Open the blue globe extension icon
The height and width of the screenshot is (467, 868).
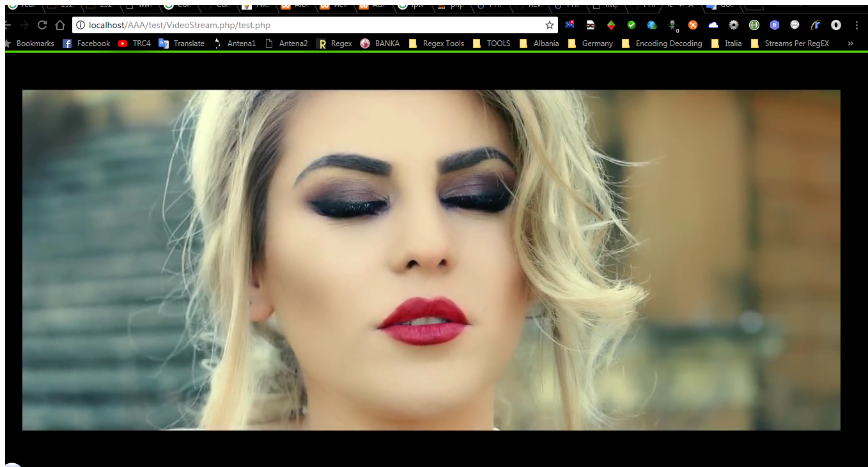pyautogui.click(x=652, y=25)
